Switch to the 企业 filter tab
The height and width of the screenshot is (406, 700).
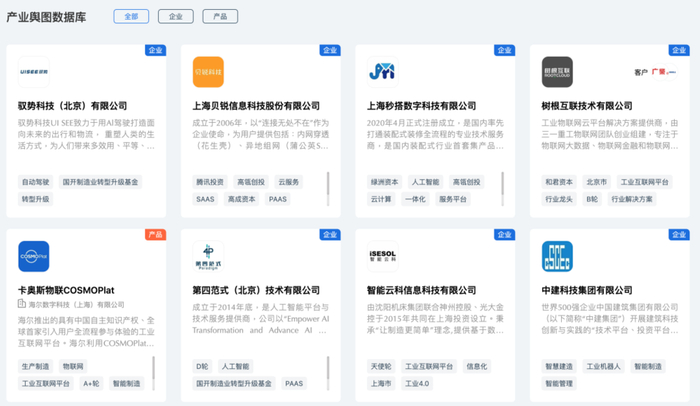pos(175,17)
